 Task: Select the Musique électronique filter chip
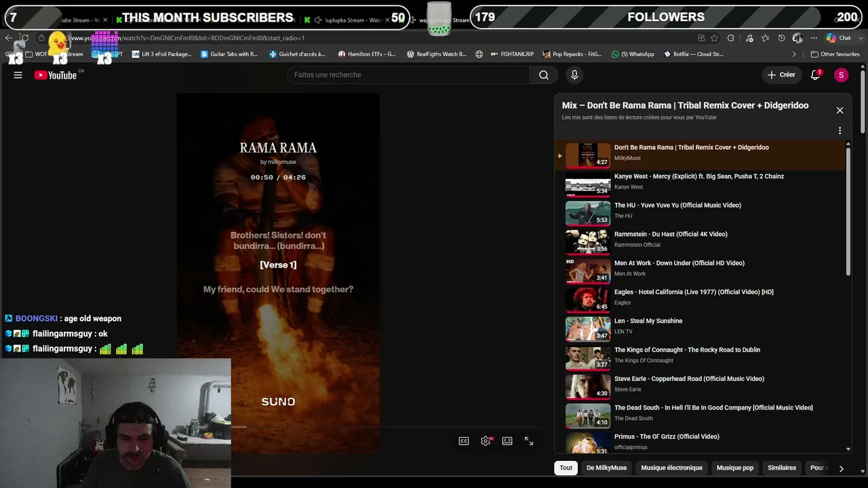pyautogui.click(x=671, y=468)
